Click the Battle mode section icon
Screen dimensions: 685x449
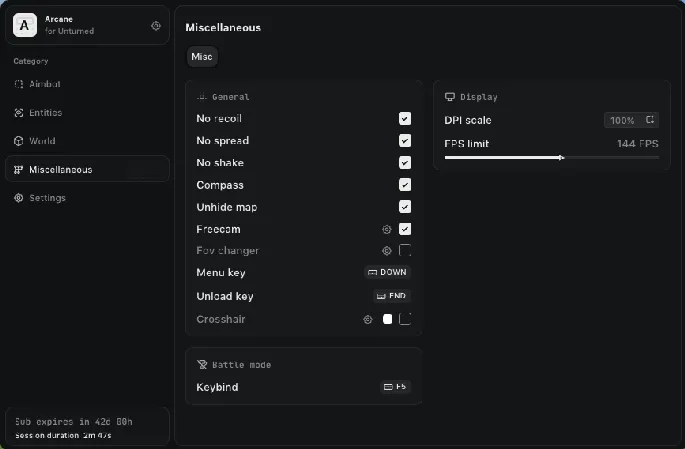click(x=202, y=365)
